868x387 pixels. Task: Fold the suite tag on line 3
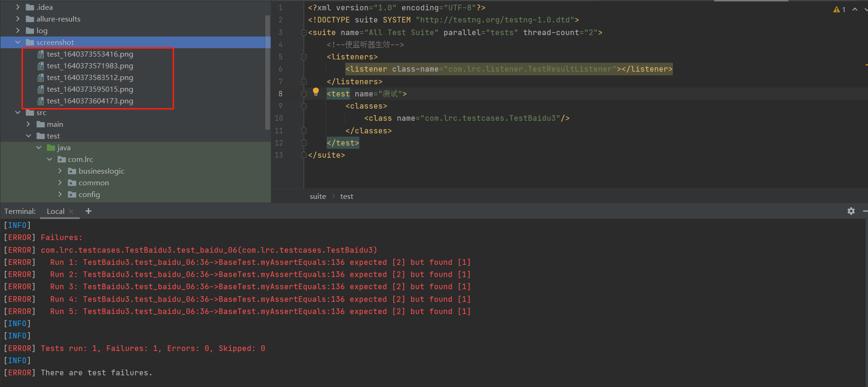pyautogui.click(x=304, y=32)
